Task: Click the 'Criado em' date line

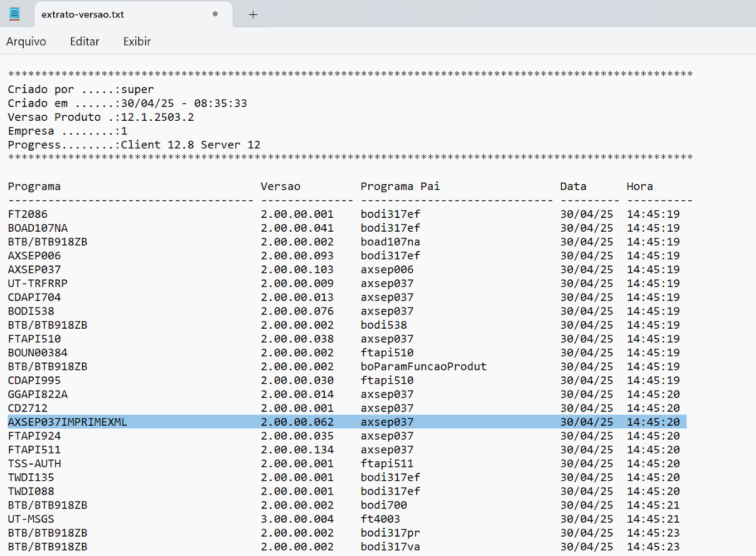Action: (x=127, y=103)
